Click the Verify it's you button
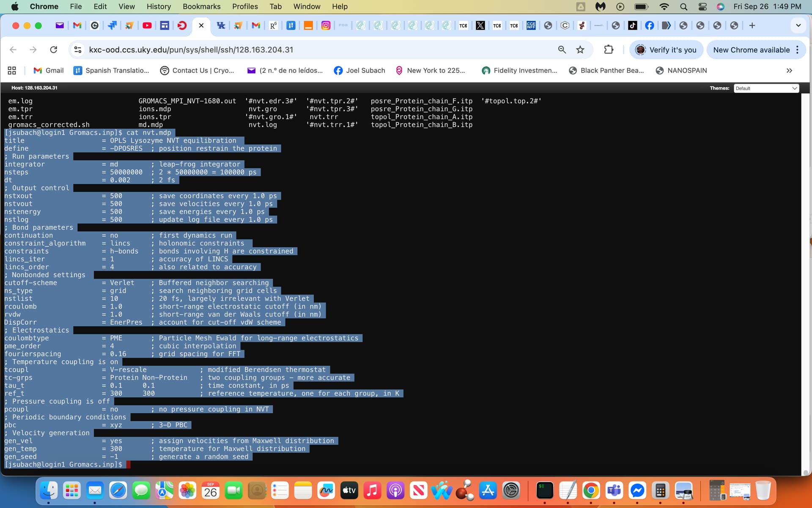 coord(666,50)
